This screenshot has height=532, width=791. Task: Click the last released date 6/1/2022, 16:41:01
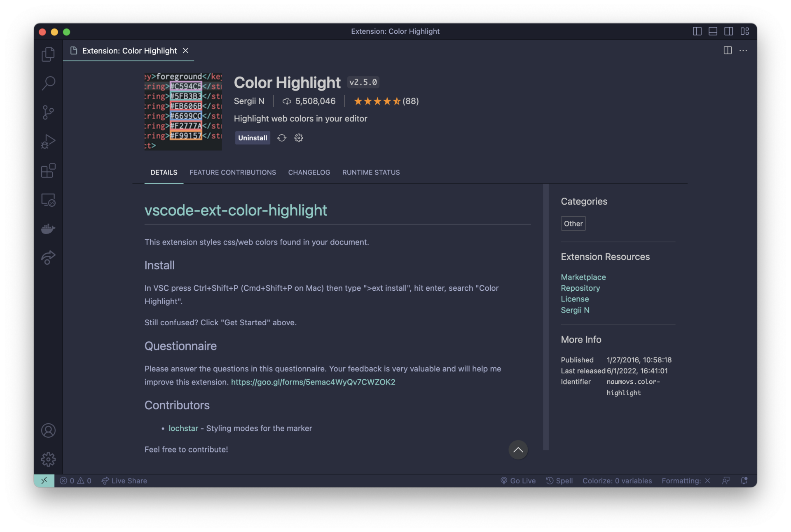pos(637,371)
